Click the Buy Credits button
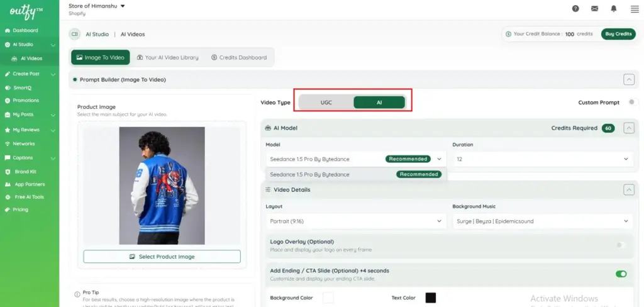644x307 pixels. (618, 34)
